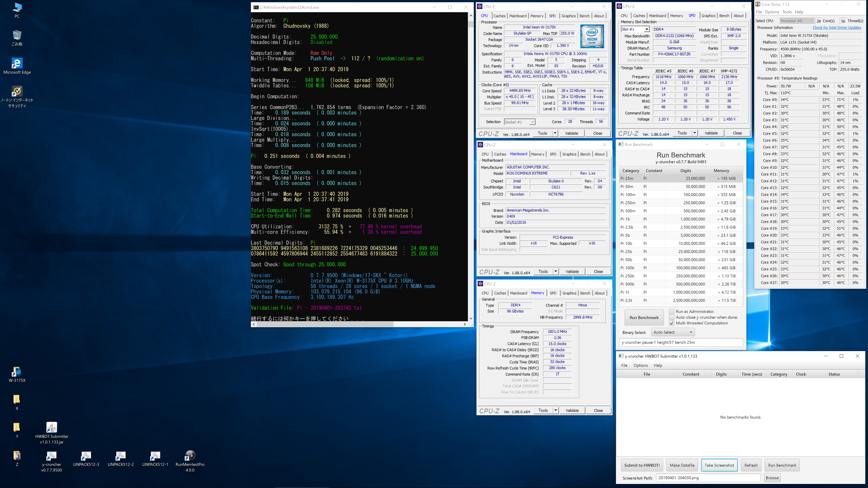Click Run Benchmark window title icon
868x488 pixels.
(x=621, y=145)
